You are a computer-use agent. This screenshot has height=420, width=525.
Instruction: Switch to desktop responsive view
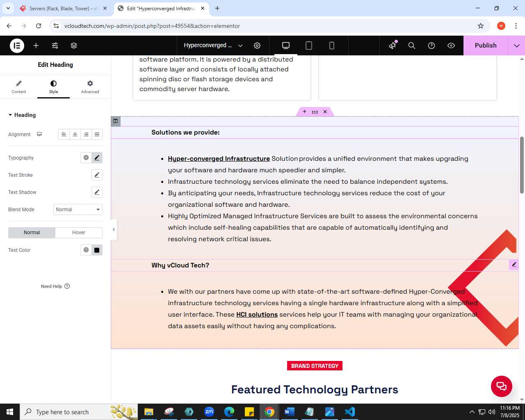[x=286, y=46]
